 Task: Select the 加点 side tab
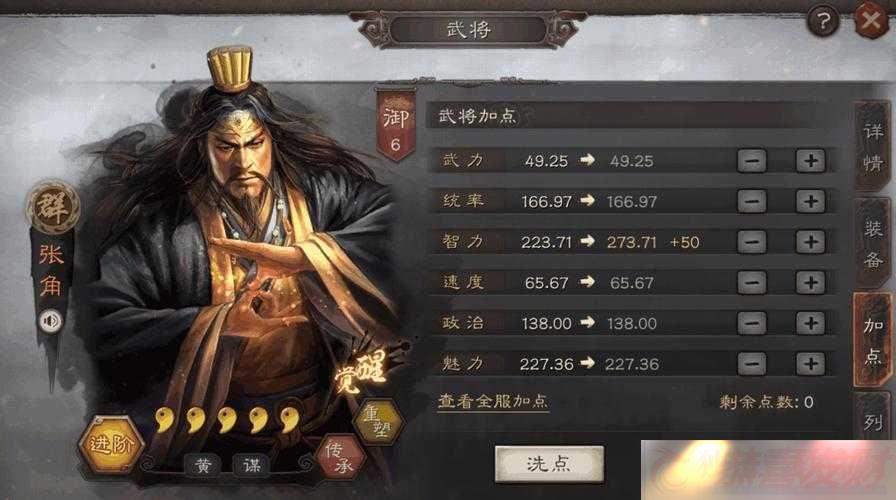pyautogui.click(x=873, y=341)
